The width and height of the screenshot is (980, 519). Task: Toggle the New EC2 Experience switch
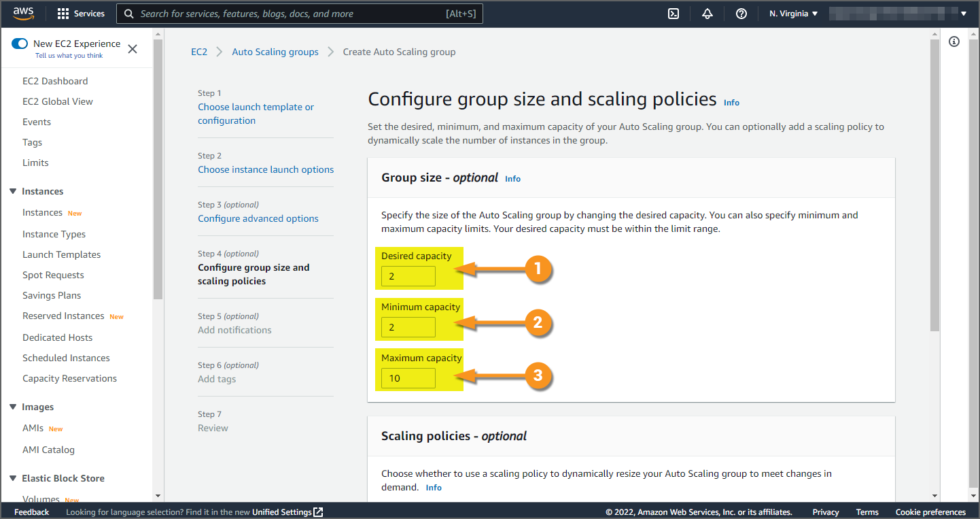click(x=20, y=44)
